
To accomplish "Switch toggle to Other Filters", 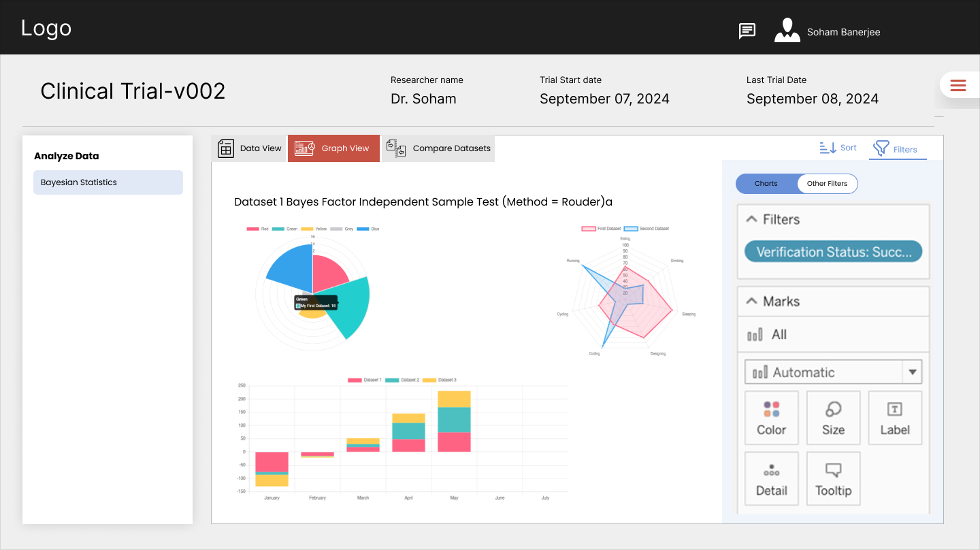I will [827, 184].
